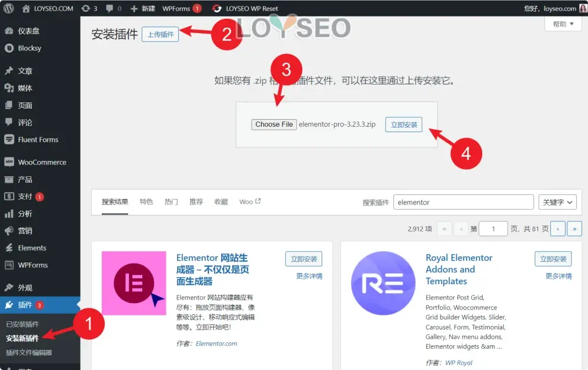Open 更多详情 for Royal Elementor Addons

click(559, 276)
